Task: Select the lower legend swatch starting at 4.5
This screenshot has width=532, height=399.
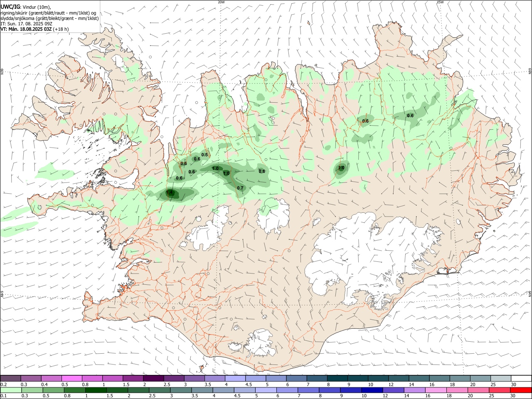Action: tap(244, 390)
